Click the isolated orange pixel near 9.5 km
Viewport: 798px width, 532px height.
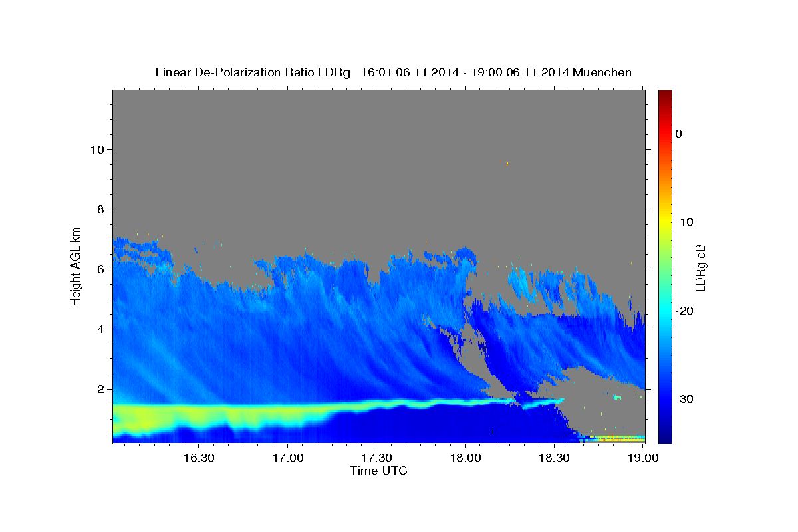tap(507, 163)
